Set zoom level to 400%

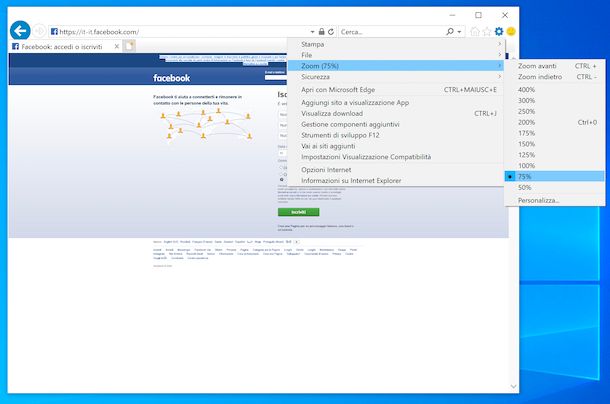tap(555, 90)
